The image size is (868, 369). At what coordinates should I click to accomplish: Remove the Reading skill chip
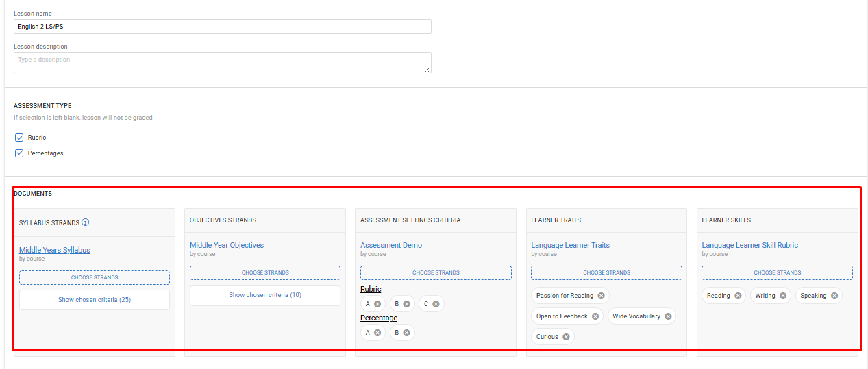pos(738,296)
